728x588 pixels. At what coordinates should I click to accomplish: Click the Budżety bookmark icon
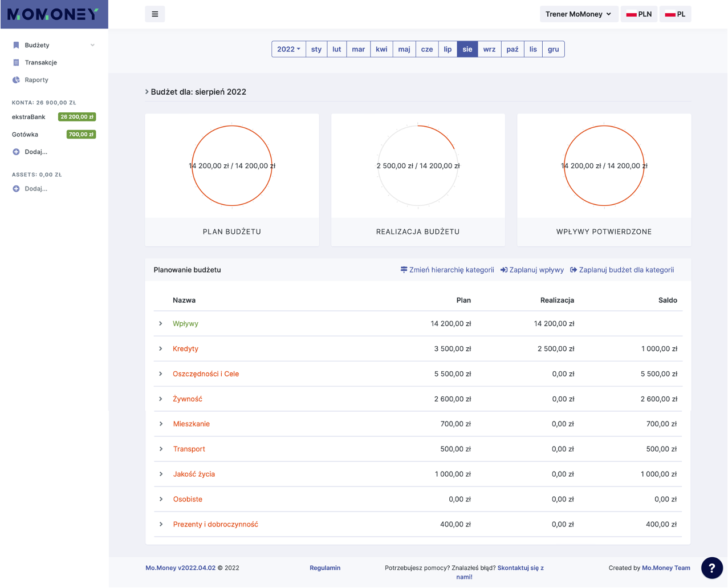[x=16, y=45]
